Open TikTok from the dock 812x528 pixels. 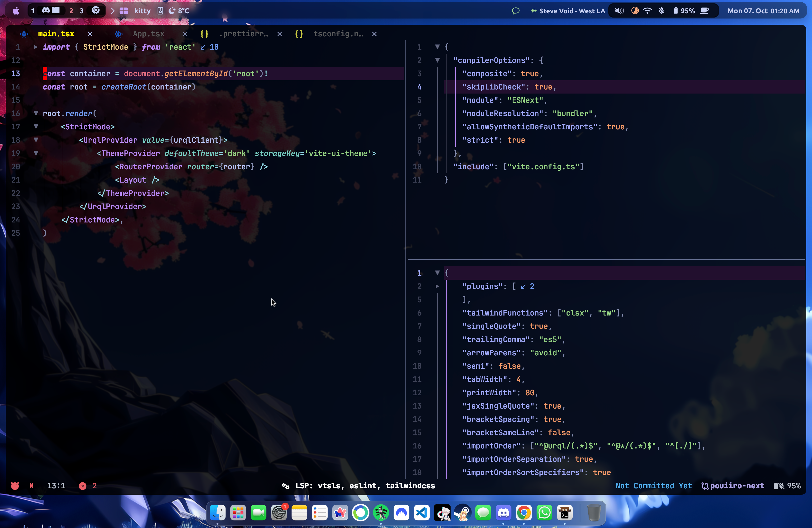443,512
